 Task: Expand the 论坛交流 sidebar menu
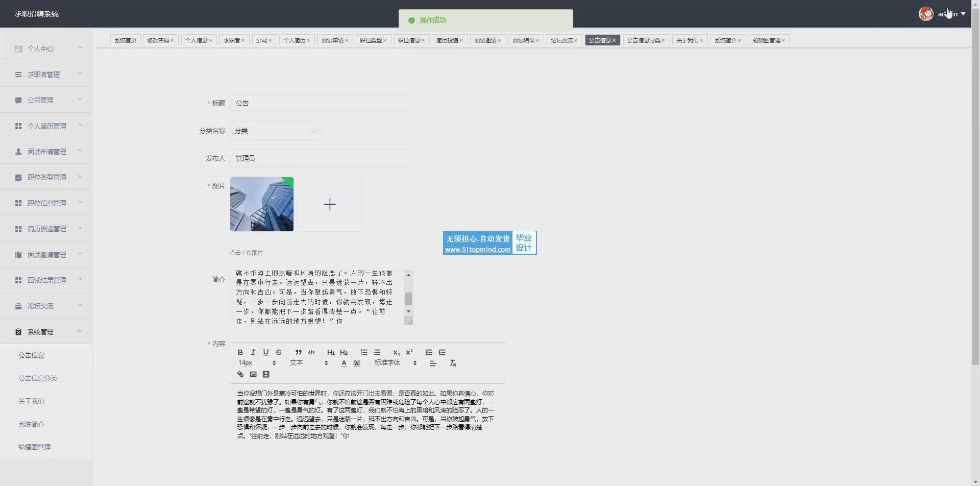(46, 306)
